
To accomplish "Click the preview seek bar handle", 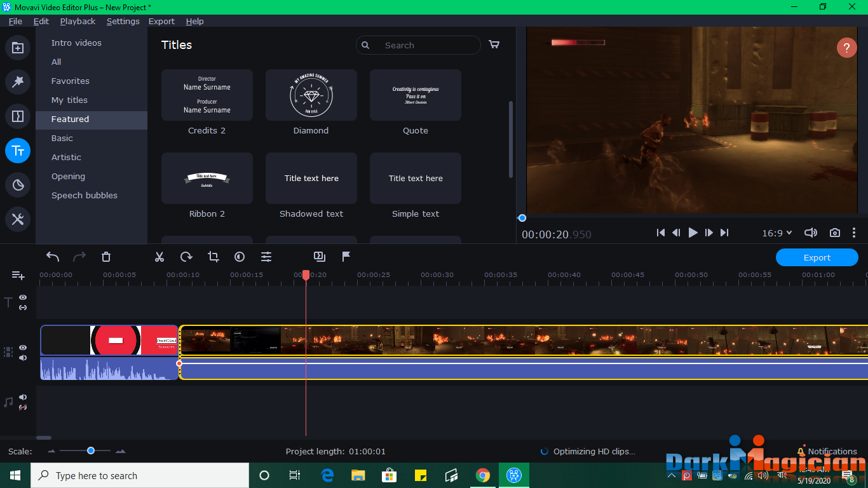I will point(522,218).
